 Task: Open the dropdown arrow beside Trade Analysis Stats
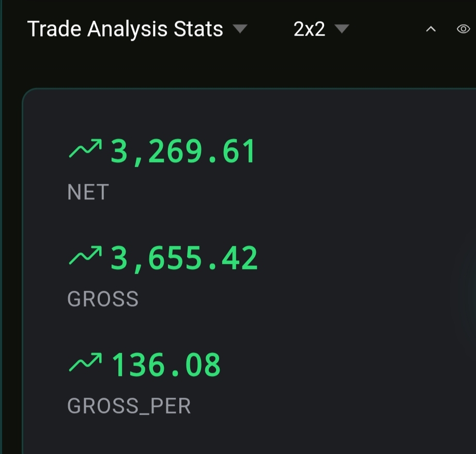click(240, 28)
